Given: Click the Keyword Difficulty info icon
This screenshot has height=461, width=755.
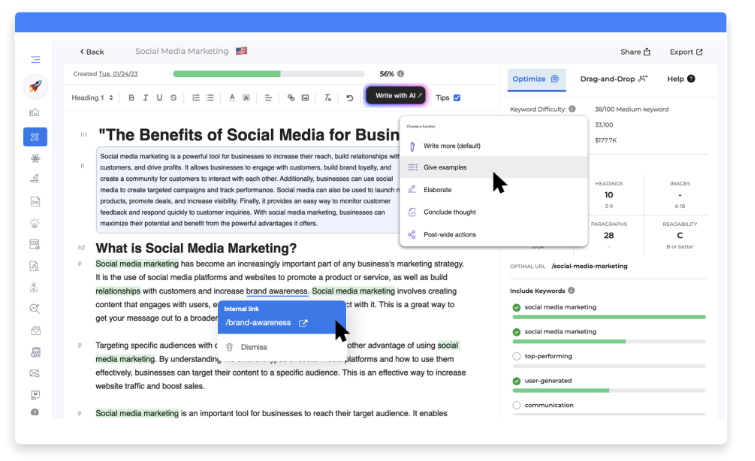Looking at the screenshot, I should click(572, 109).
